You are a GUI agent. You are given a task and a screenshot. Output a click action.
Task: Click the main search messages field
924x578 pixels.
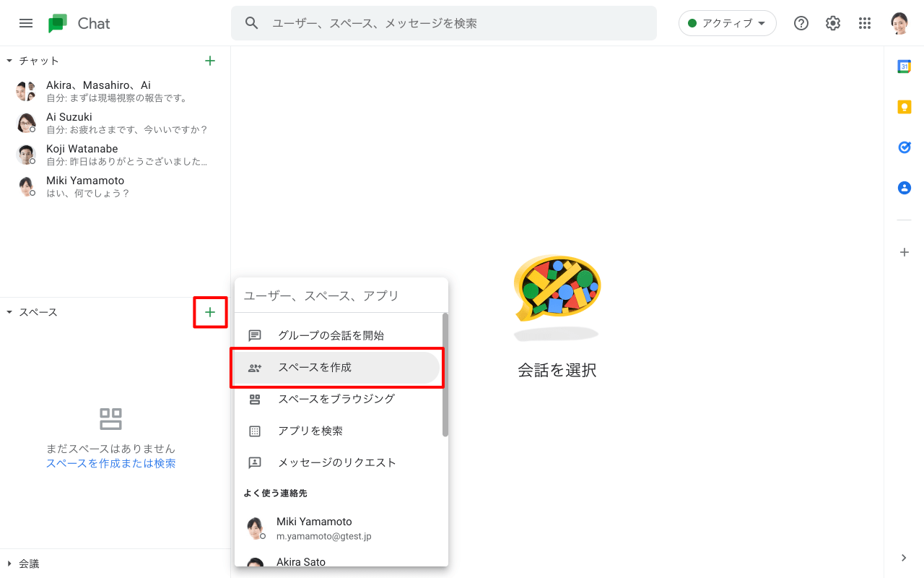click(444, 23)
